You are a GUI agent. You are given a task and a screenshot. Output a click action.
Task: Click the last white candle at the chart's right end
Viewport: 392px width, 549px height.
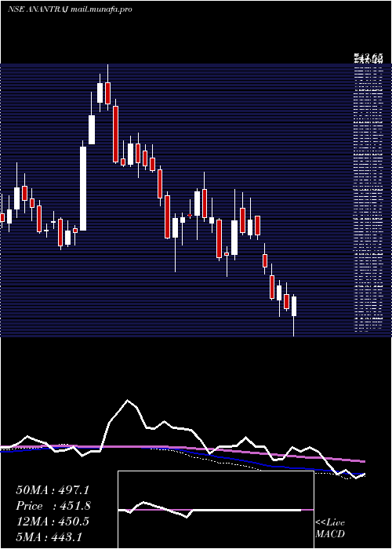point(294,306)
